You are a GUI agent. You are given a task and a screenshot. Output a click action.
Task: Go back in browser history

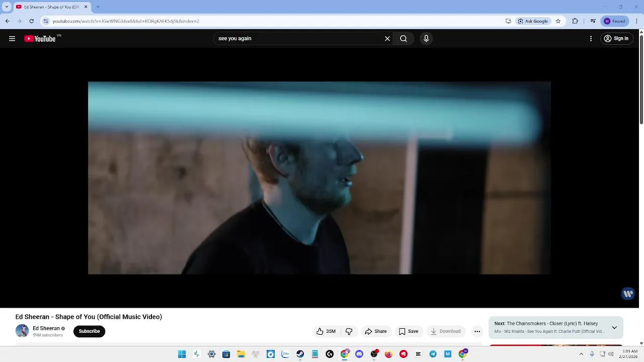pos(7,21)
